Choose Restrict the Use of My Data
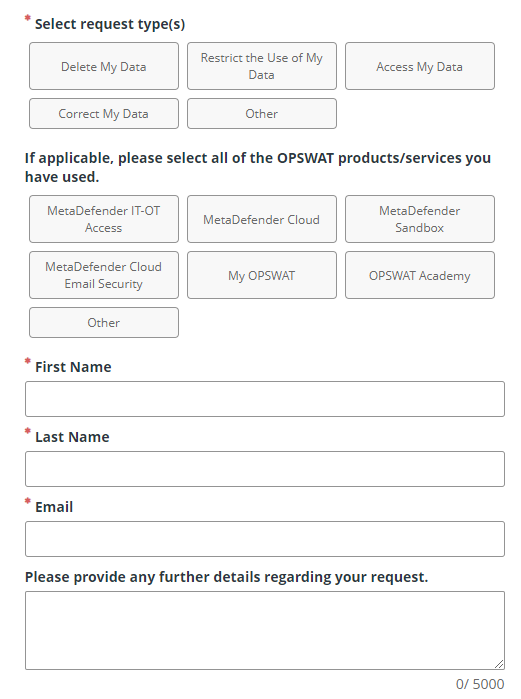The image size is (521, 699). [262, 66]
